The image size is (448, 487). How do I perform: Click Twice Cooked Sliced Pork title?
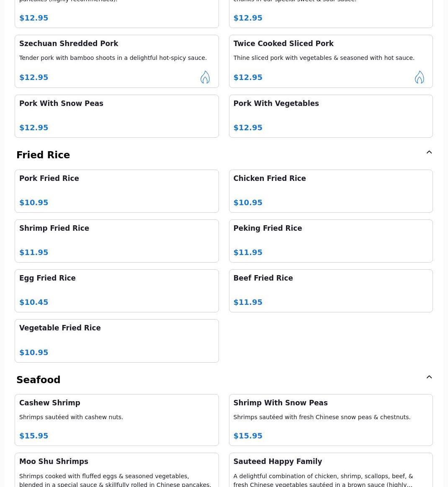pos(283,44)
